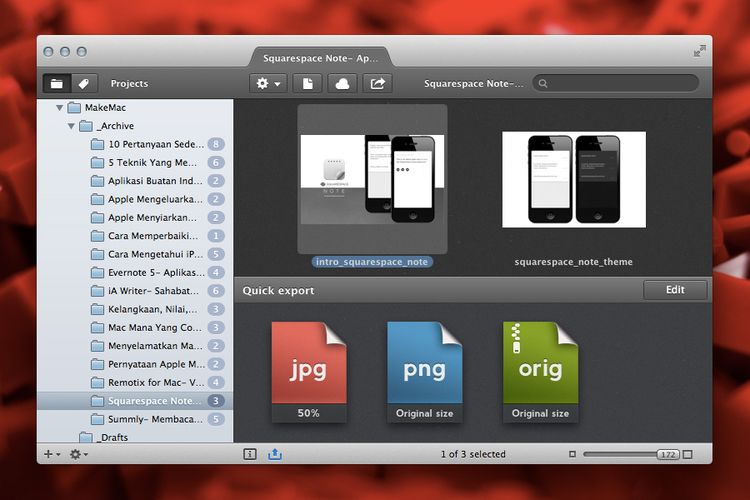Open the Summly- Membaca... folder

(x=135, y=419)
